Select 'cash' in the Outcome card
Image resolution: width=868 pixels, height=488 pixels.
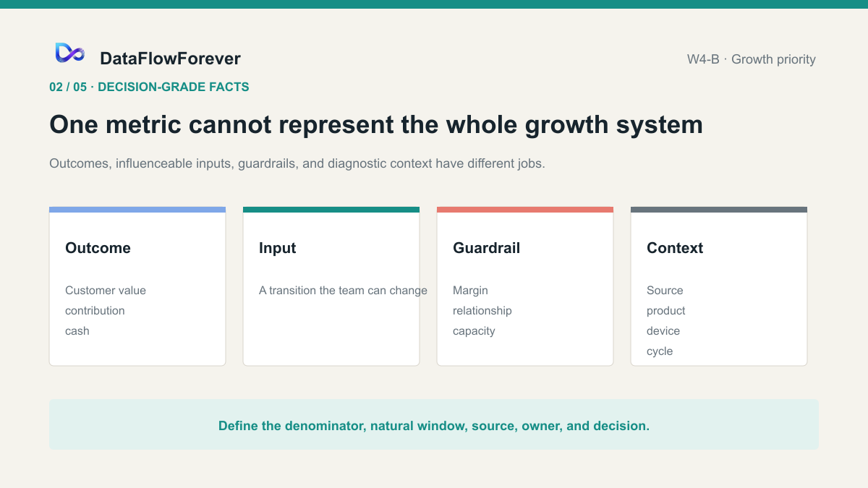pos(77,331)
